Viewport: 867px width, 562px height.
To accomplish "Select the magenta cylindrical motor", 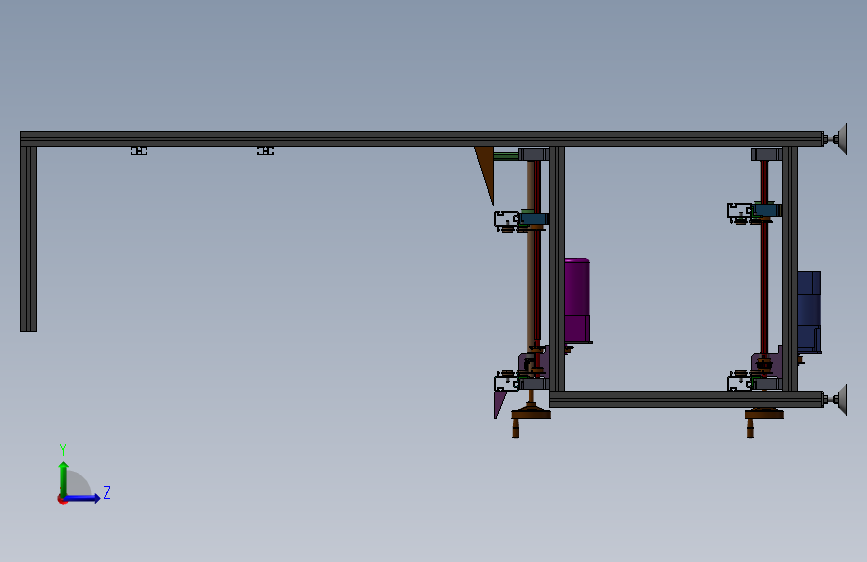I will [577, 300].
